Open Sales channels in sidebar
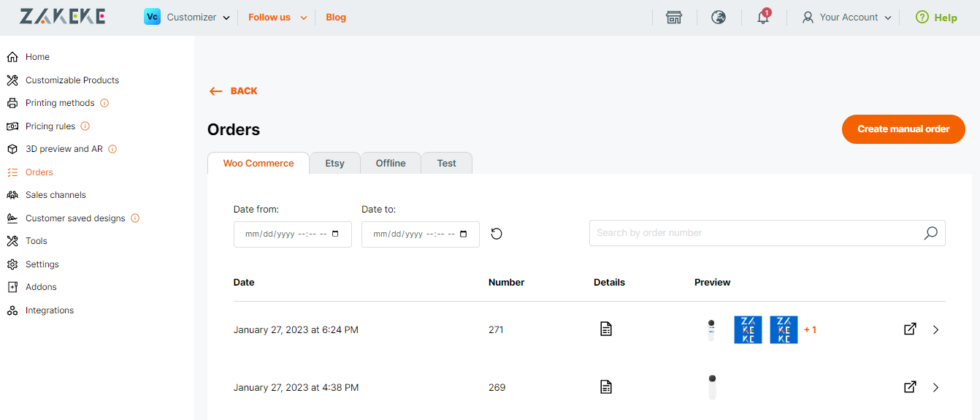 coord(55,195)
